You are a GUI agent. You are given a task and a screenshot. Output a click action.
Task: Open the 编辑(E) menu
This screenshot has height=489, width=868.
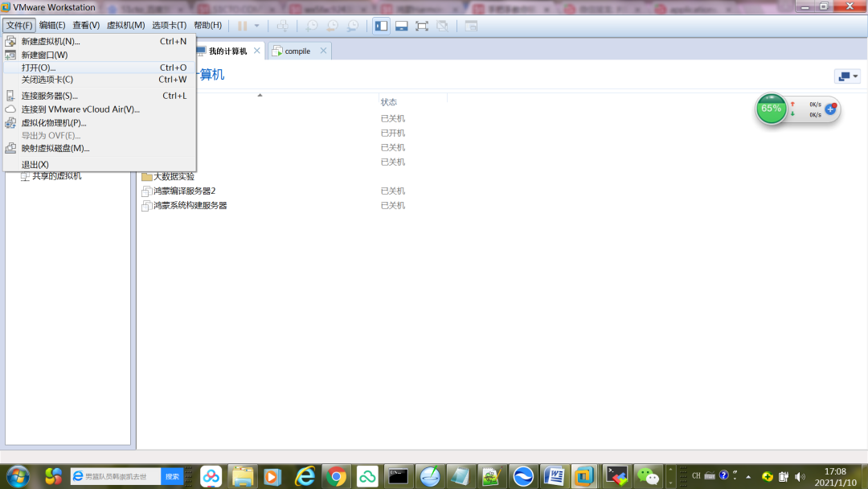pyautogui.click(x=52, y=26)
